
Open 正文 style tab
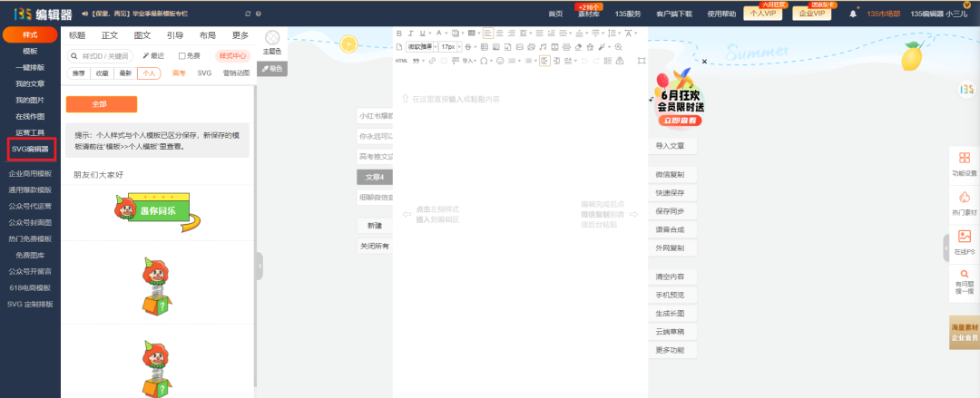pyautogui.click(x=110, y=35)
